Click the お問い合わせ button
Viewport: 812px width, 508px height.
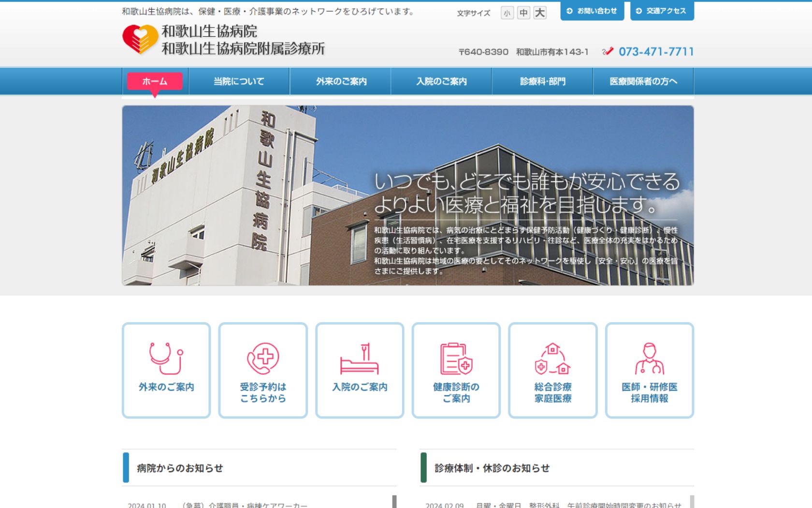point(592,11)
